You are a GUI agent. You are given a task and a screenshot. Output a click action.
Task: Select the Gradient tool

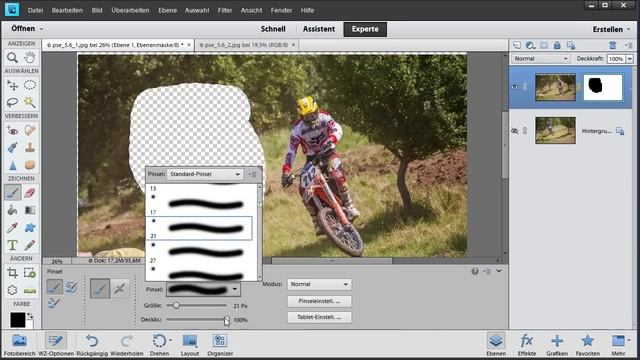pos(29,210)
